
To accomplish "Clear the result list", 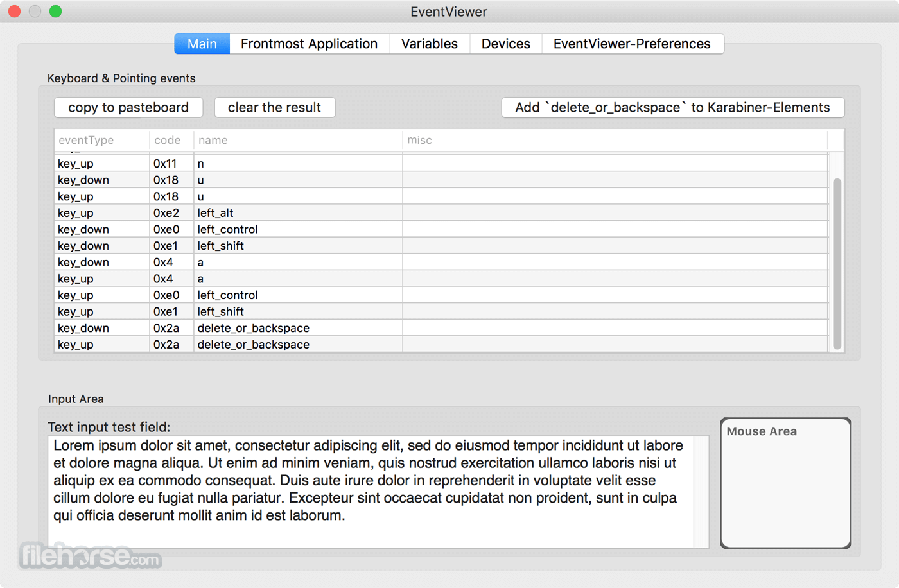I will click(275, 108).
